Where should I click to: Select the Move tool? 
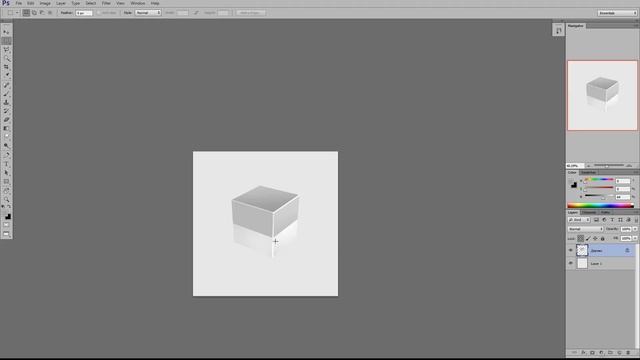pos(6,32)
